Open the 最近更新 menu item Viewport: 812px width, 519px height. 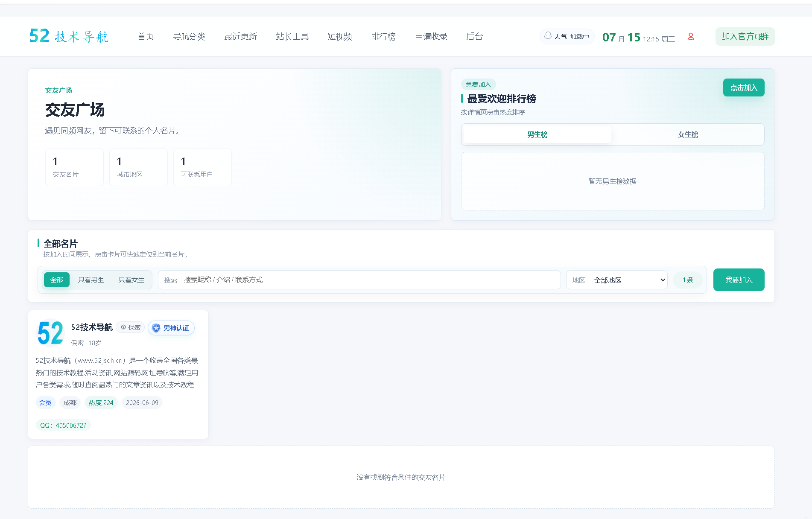click(241, 37)
